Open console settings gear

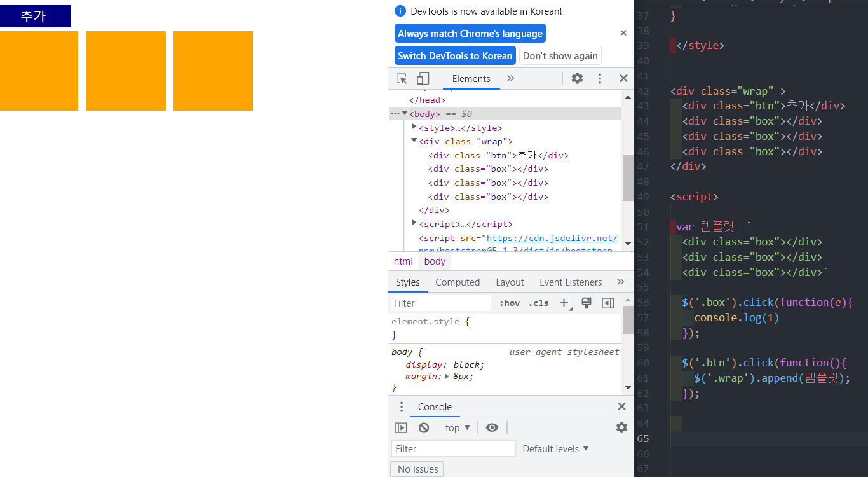click(621, 428)
